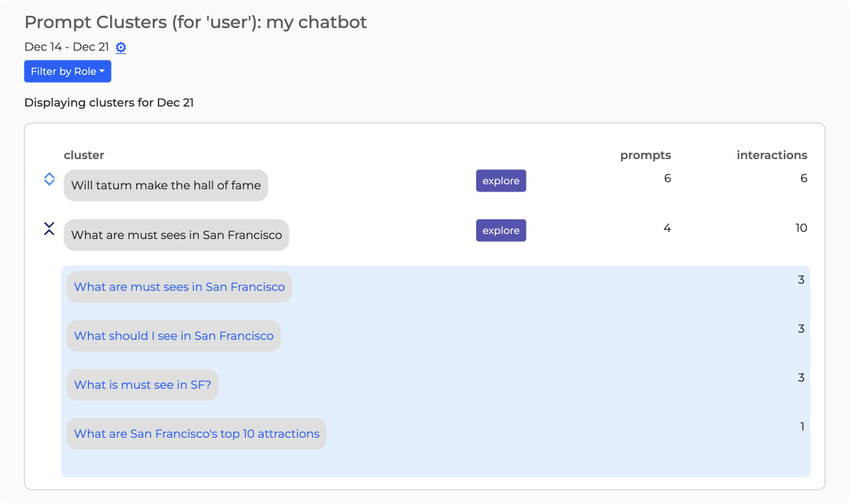
Task: Click the 'Will tatum make the hall of fame' pill
Action: [165, 185]
